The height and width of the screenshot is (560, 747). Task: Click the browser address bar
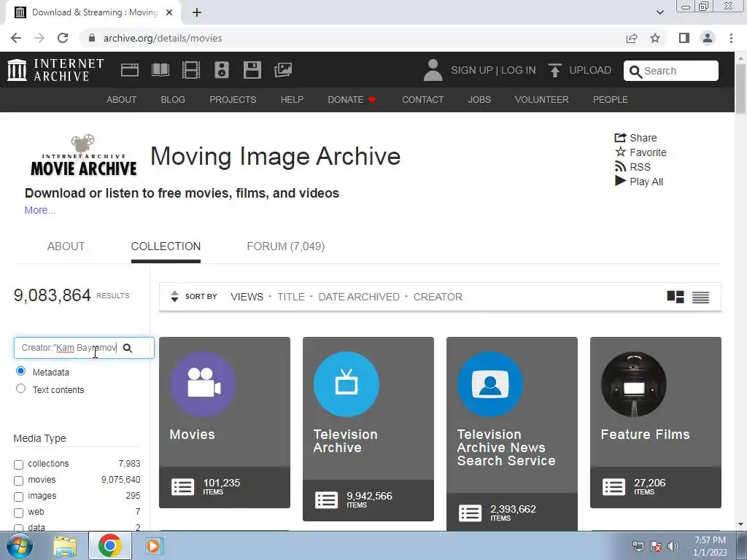pyautogui.click(x=352, y=38)
